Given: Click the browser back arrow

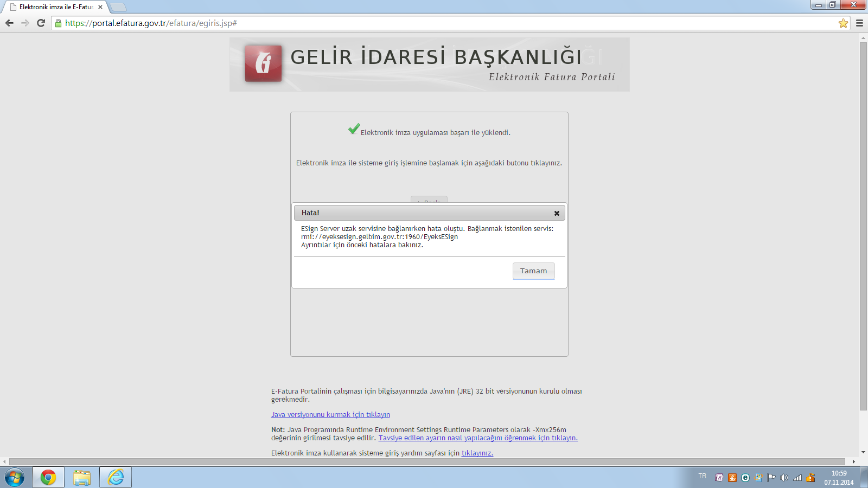Looking at the screenshot, I should click(x=9, y=23).
